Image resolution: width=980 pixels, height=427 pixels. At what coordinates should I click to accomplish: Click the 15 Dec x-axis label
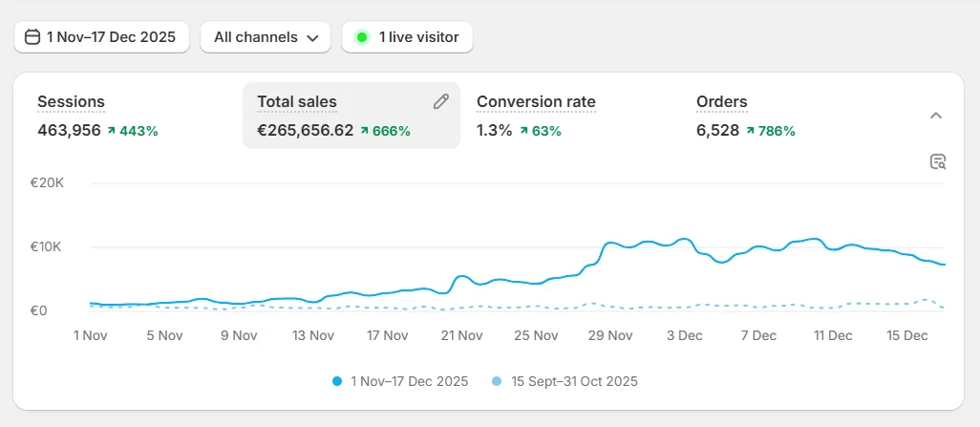click(x=906, y=335)
